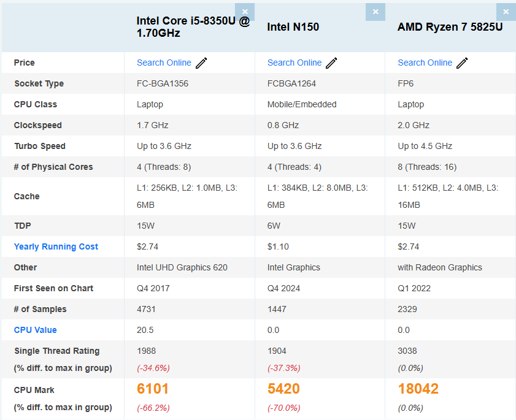
Task: Search Online for Intel Core i5-8350U price
Action: [164, 63]
